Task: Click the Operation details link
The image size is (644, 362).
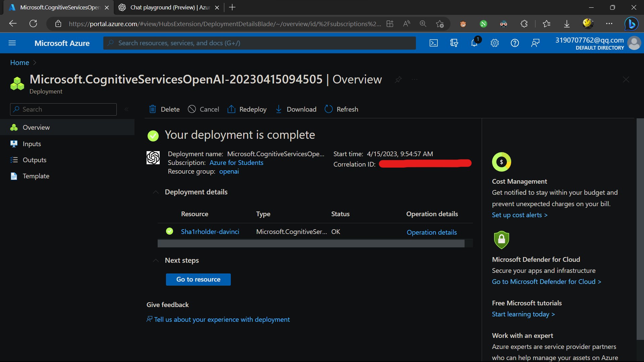Action: (x=432, y=232)
